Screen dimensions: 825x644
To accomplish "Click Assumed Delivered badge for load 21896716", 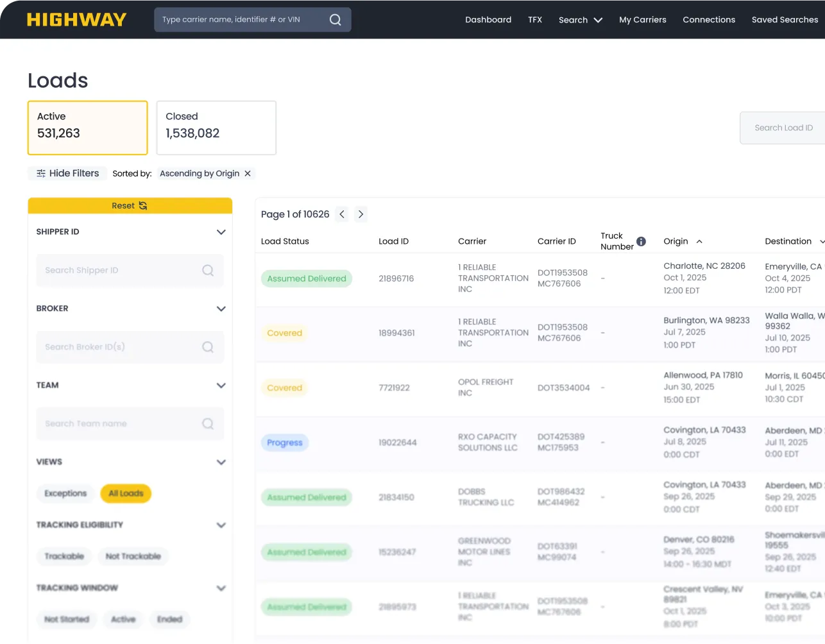I will click(x=307, y=278).
